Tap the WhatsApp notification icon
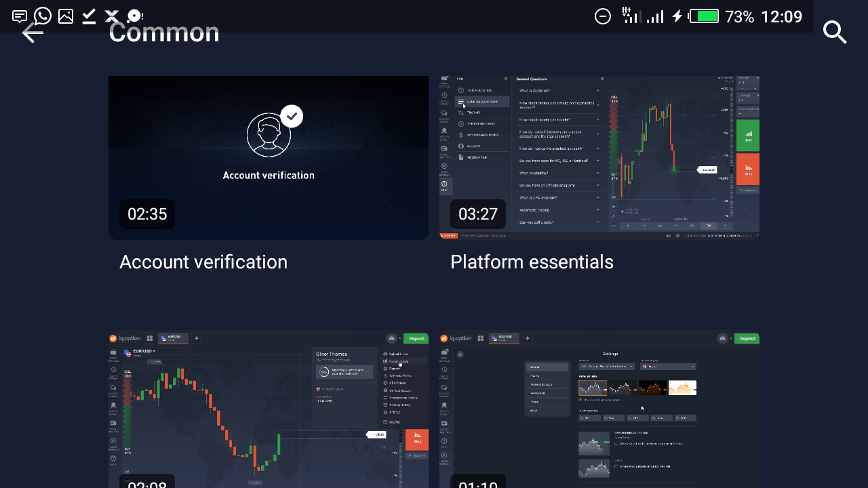Viewport: 868px width, 488px height. click(43, 16)
